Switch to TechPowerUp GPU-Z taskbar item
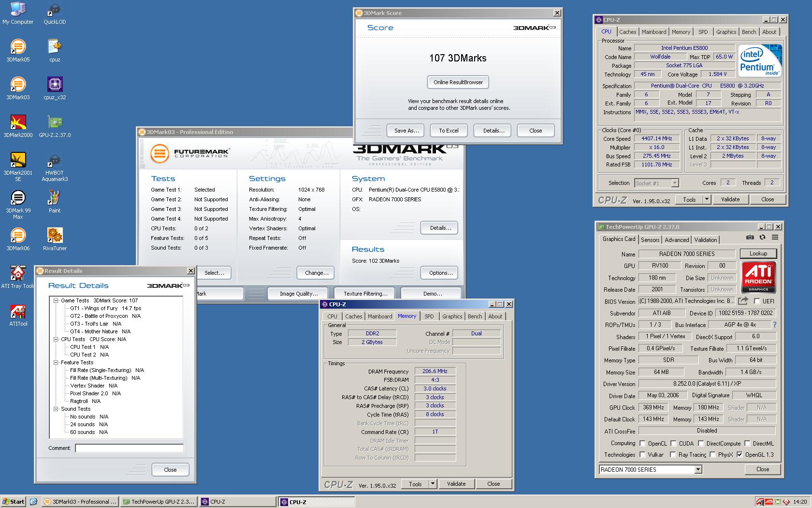 (159, 502)
